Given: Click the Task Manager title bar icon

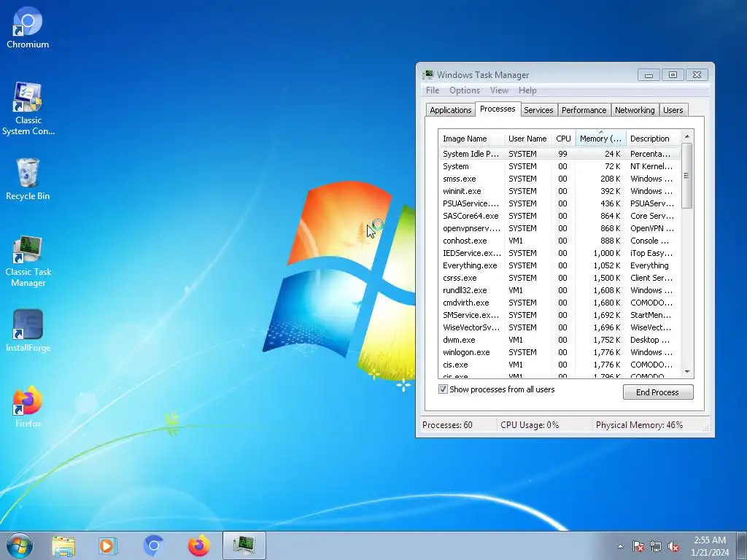Looking at the screenshot, I should pos(427,75).
